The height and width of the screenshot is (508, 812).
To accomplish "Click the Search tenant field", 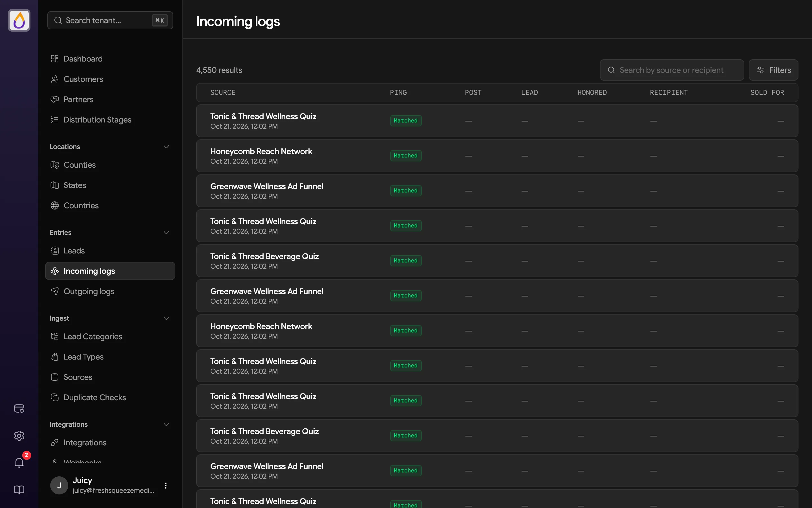I will point(110,20).
